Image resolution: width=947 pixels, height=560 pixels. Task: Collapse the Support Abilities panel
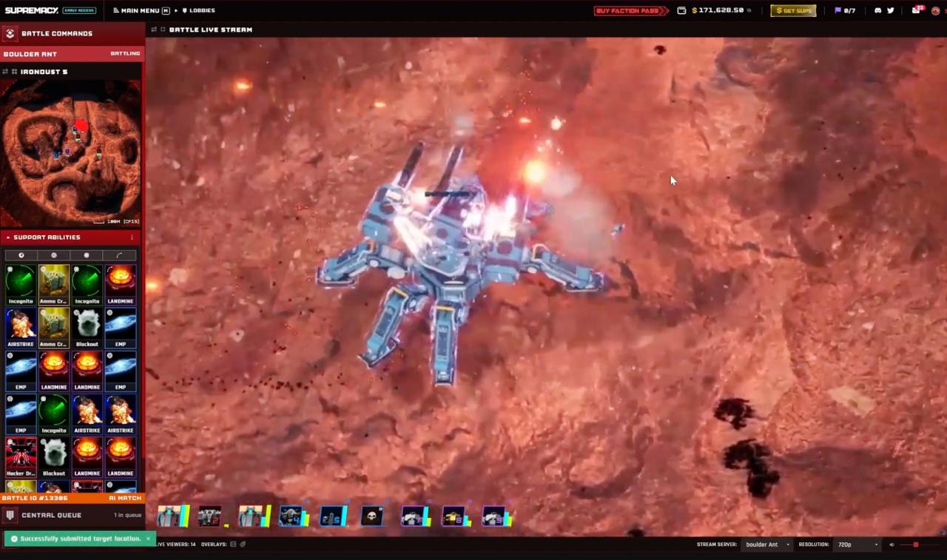point(8,237)
